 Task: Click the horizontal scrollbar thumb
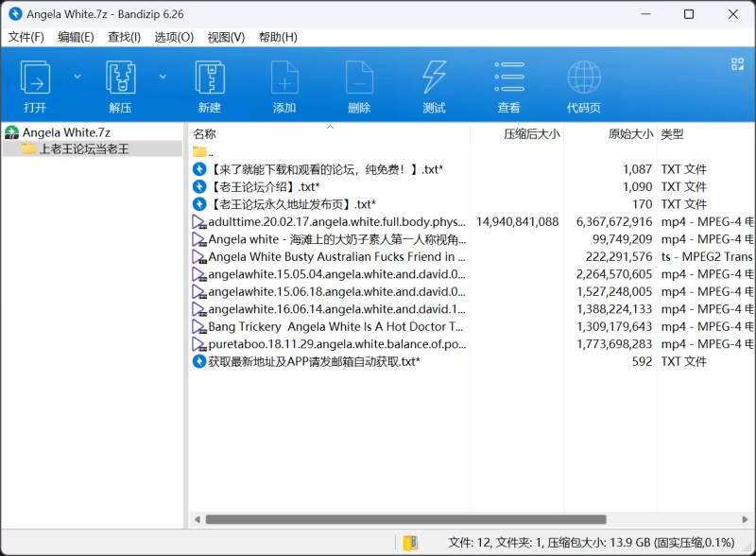pyautogui.click(x=406, y=519)
